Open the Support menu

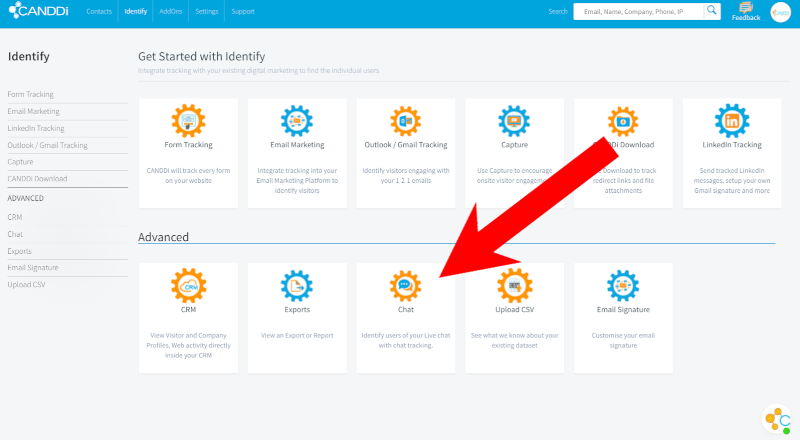point(243,11)
